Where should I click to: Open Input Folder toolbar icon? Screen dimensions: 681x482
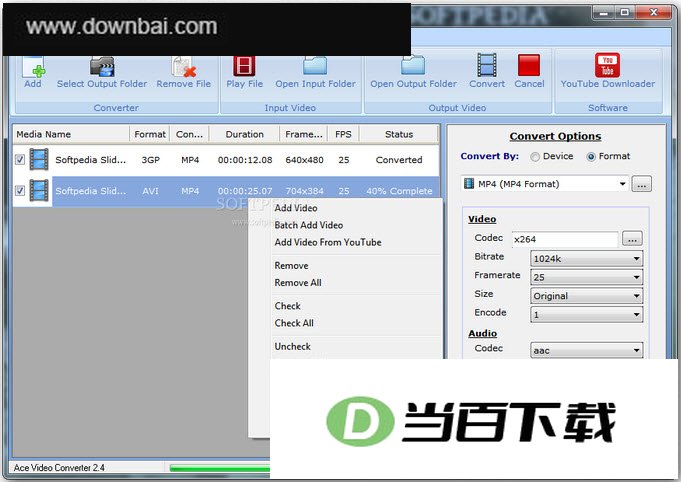pos(315,66)
